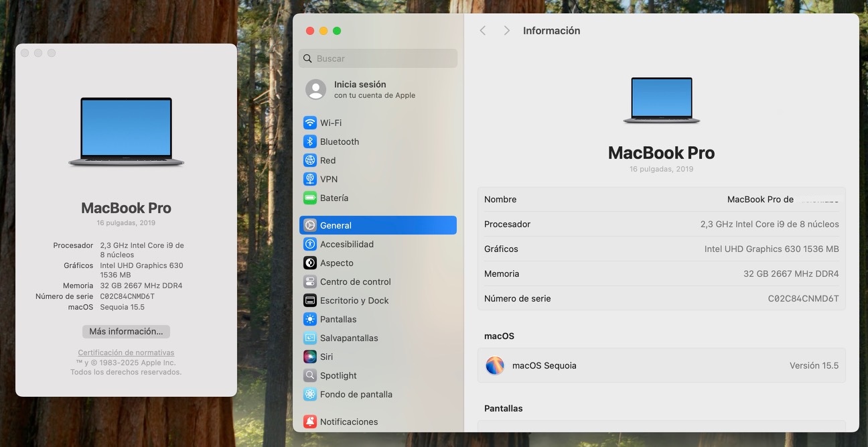The width and height of the screenshot is (868, 447).
Task: Click the green zoom button of Settings window
Action: (337, 31)
